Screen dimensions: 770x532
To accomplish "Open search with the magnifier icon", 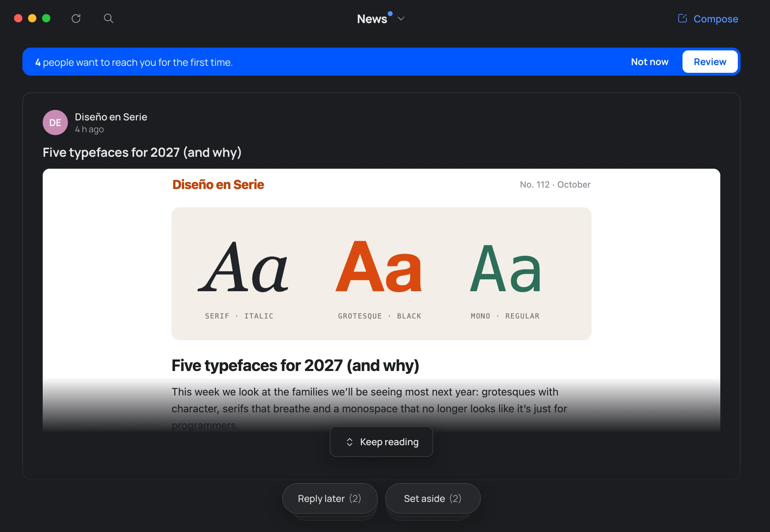I will tap(108, 19).
